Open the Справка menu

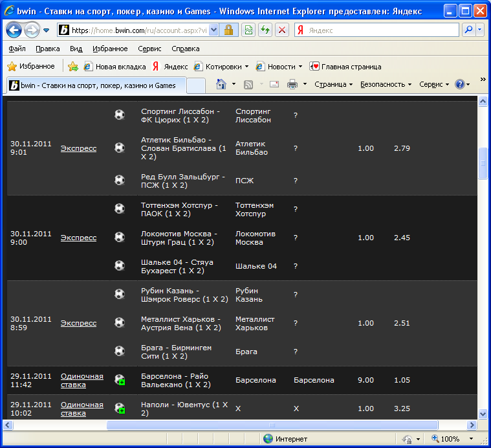(186, 49)
